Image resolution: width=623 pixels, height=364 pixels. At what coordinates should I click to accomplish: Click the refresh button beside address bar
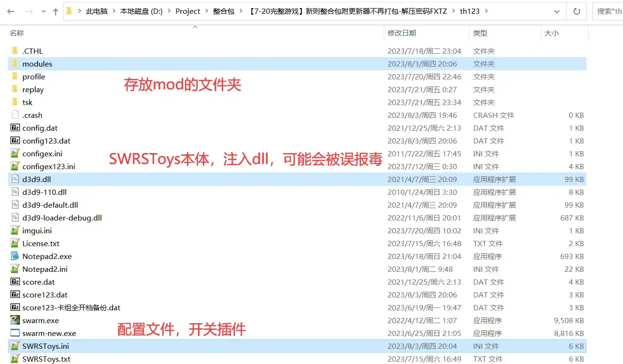[577, 11]
